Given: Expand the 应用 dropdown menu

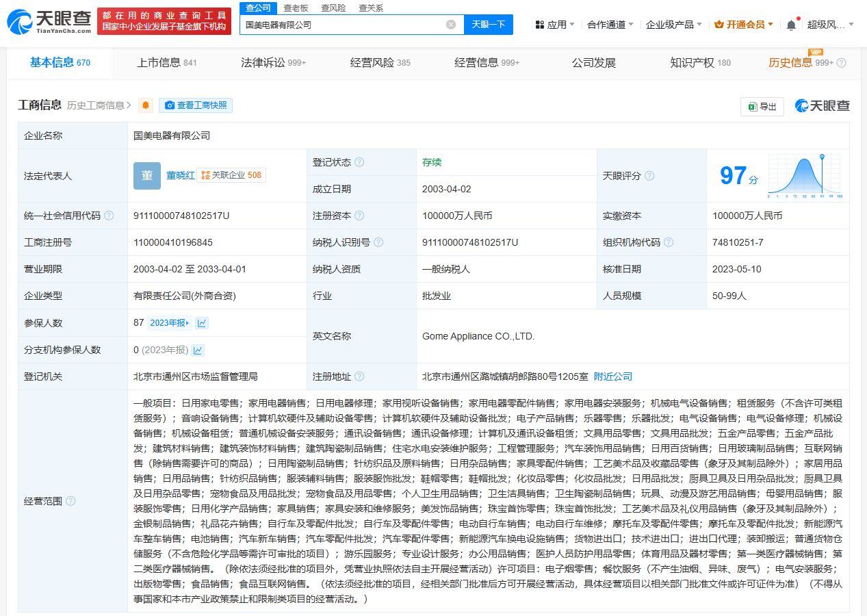Looking at the screenshot, I should coord(555,25).
